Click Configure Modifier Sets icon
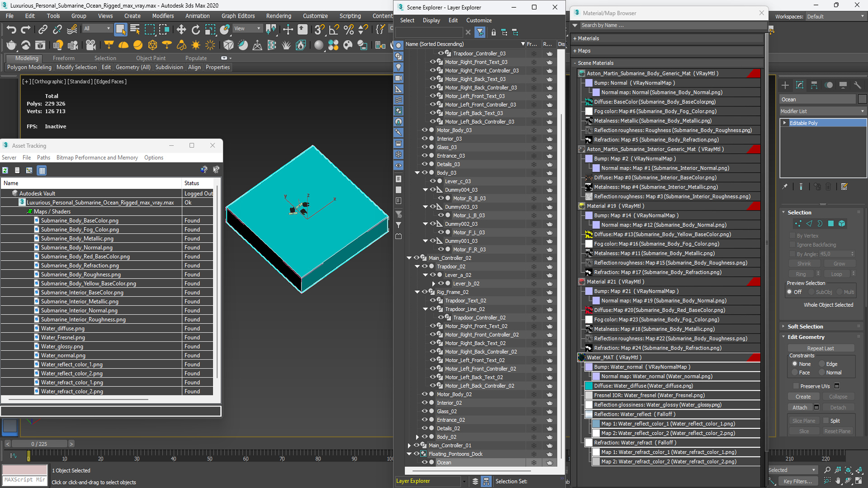 pyautogui.click(x=844, y=187)
